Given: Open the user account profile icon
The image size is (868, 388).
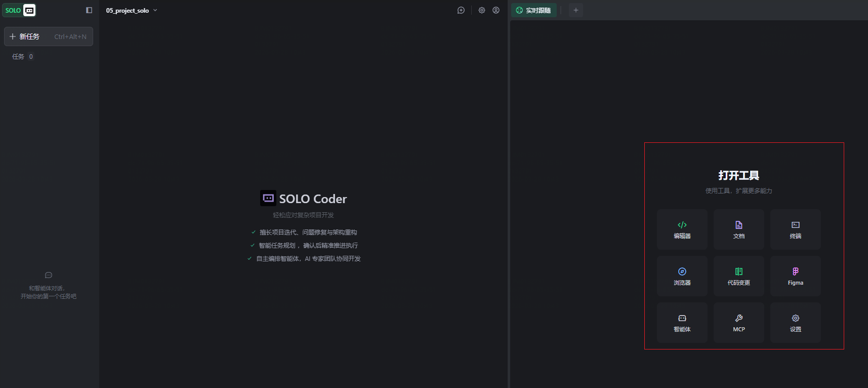Looking at the screenshot, I should click(496, 10).
